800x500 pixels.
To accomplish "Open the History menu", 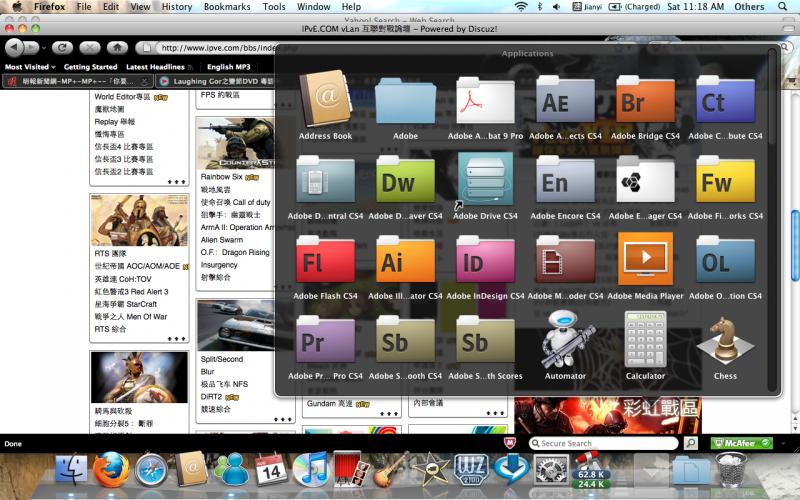I will click(x=177, y=7).
